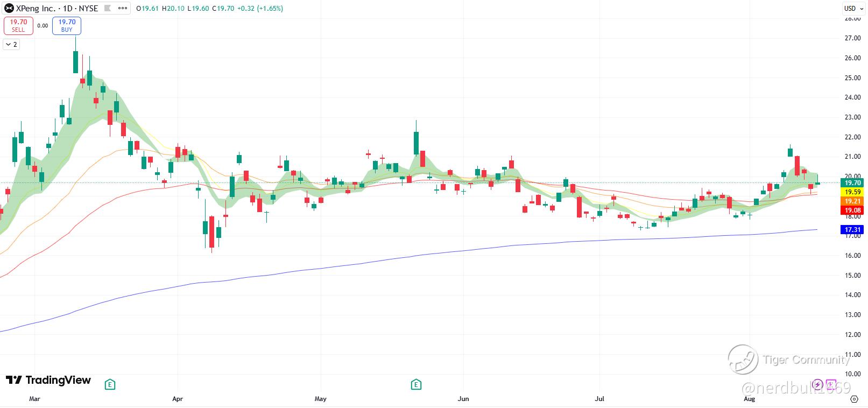Screen dimensions: 868x408
Task: Open chart settings gear icon
Action: (x=854, y=399)
